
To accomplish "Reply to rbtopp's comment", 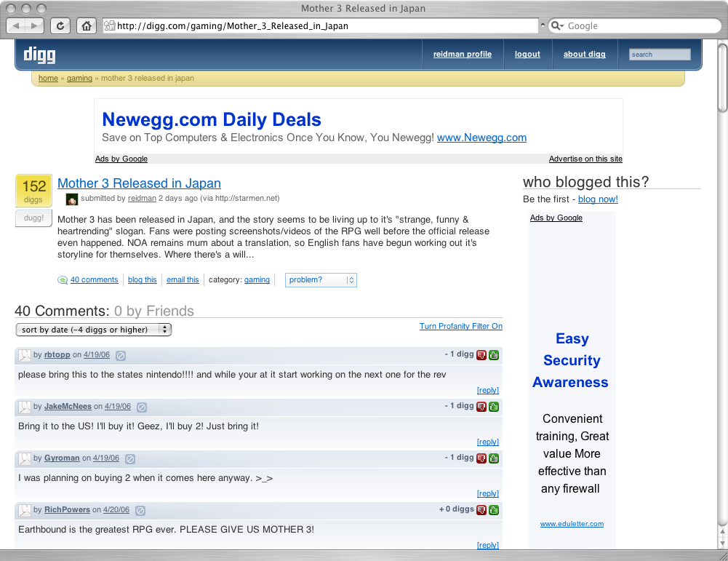I will (487, 390).
